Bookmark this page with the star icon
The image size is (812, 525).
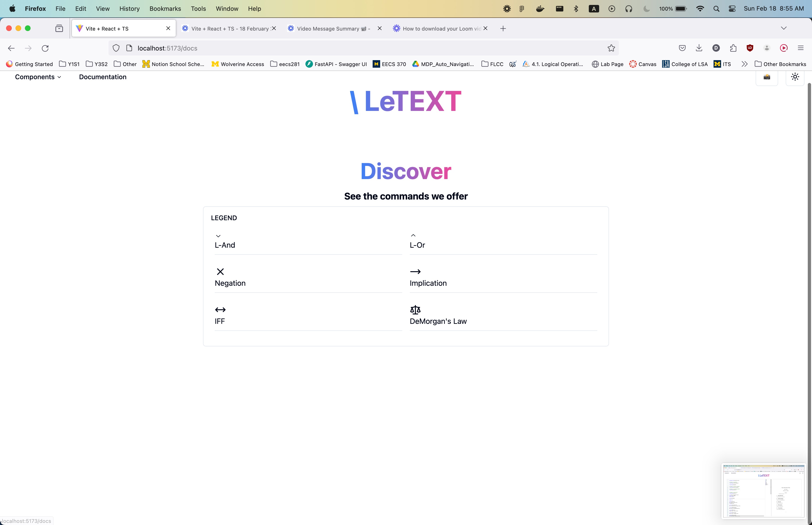coord(611,48)
